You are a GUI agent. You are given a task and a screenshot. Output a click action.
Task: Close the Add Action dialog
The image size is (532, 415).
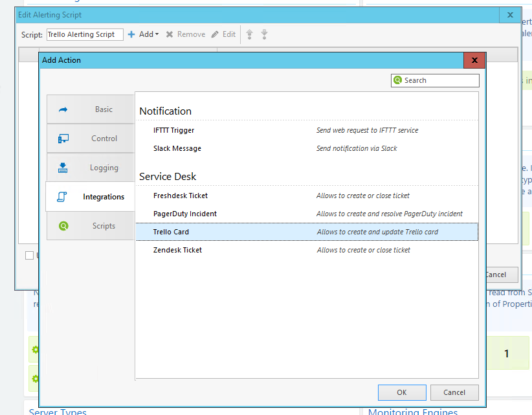[474, 60]
